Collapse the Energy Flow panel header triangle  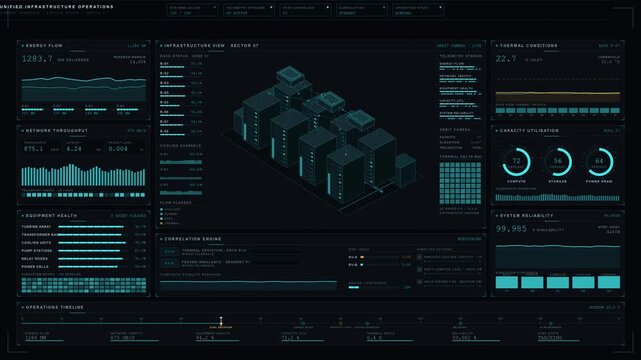coord(23,46)
